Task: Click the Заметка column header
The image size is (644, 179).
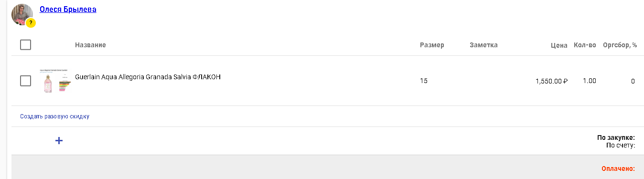Action: (483, 45)
